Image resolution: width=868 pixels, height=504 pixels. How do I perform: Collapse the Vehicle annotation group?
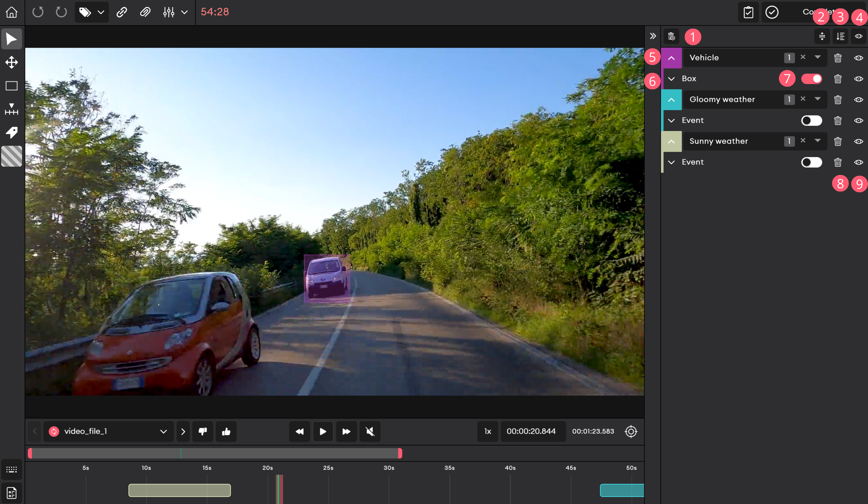tap(671, 58)
